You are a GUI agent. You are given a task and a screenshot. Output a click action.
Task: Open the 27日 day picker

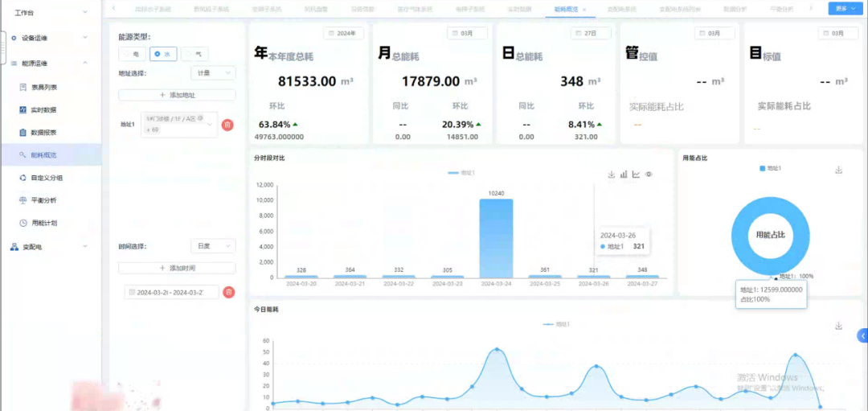tap(591, 33)
